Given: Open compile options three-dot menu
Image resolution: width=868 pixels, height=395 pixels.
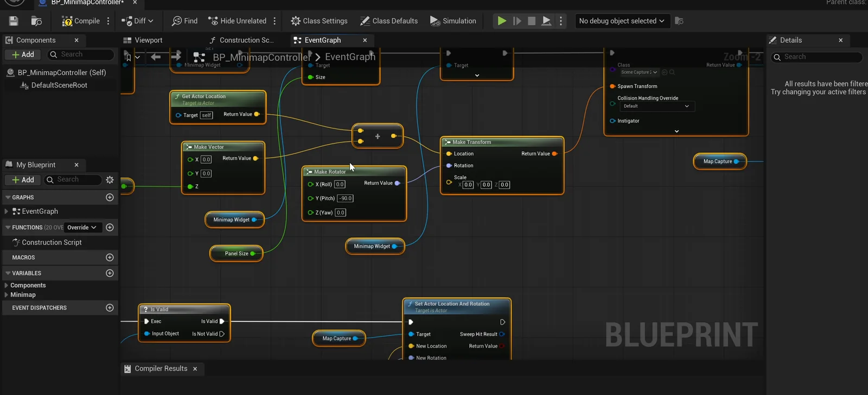Looking at the screenshot, I should click(x=108, y=21).
